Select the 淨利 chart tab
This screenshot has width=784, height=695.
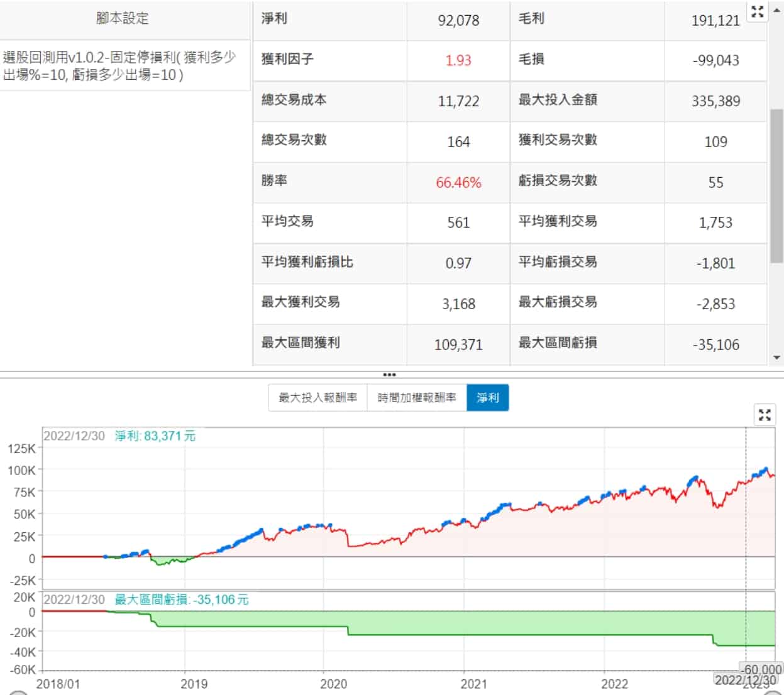pos(487,398)
